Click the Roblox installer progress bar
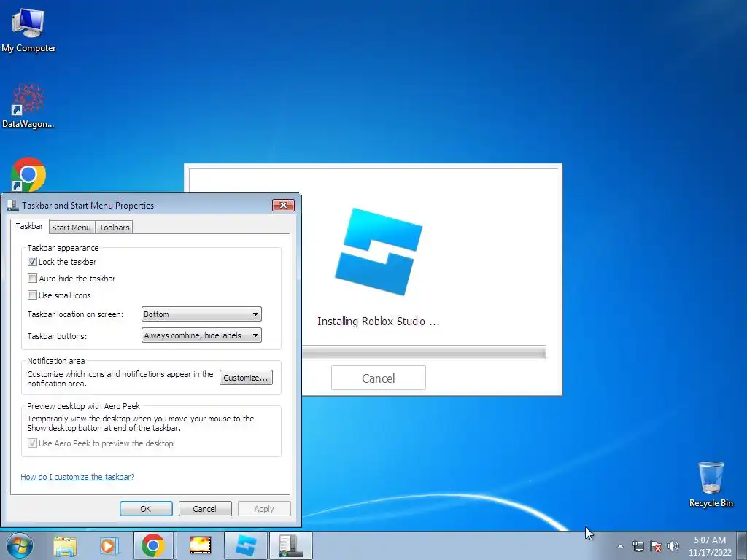The image size is (747, 560). [x=424, y=352]
